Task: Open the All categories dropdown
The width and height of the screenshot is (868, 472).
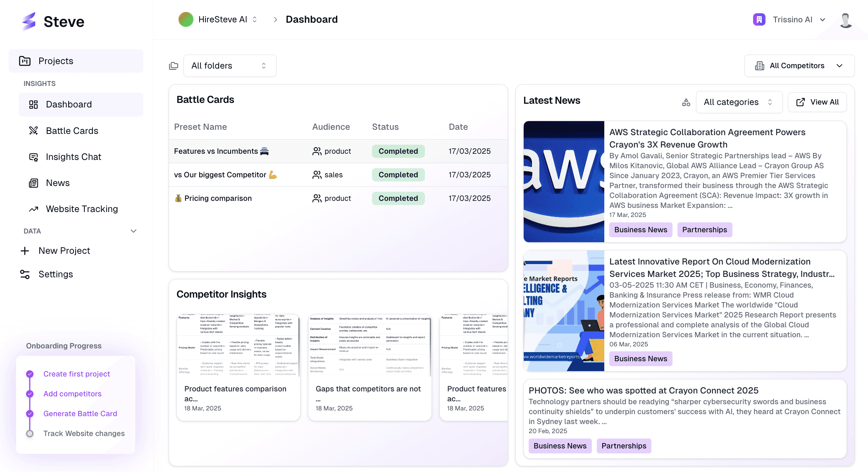Action: 739,102
